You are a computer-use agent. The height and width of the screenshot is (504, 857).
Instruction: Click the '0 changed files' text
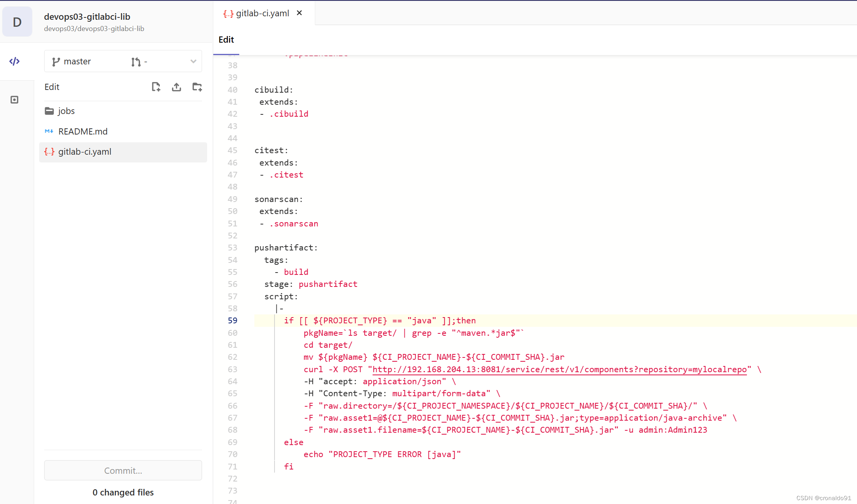pyautogui.click(x=123, y=492)
